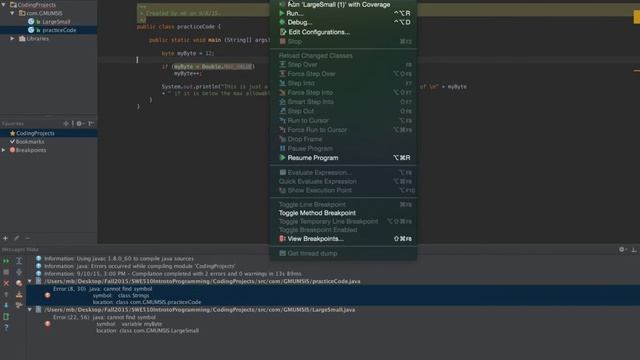Click the next message down arrow icon
Screen dimensions: 640x360
click(6, 305)
